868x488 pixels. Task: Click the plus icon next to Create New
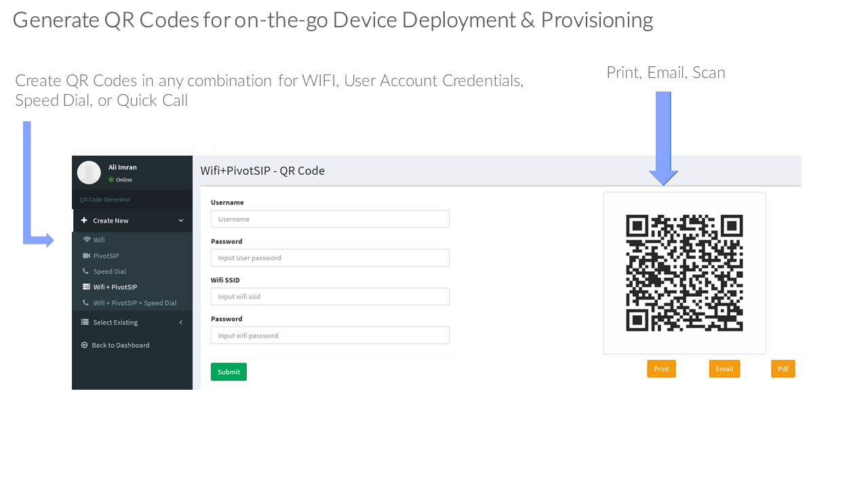tap(84, 220)
